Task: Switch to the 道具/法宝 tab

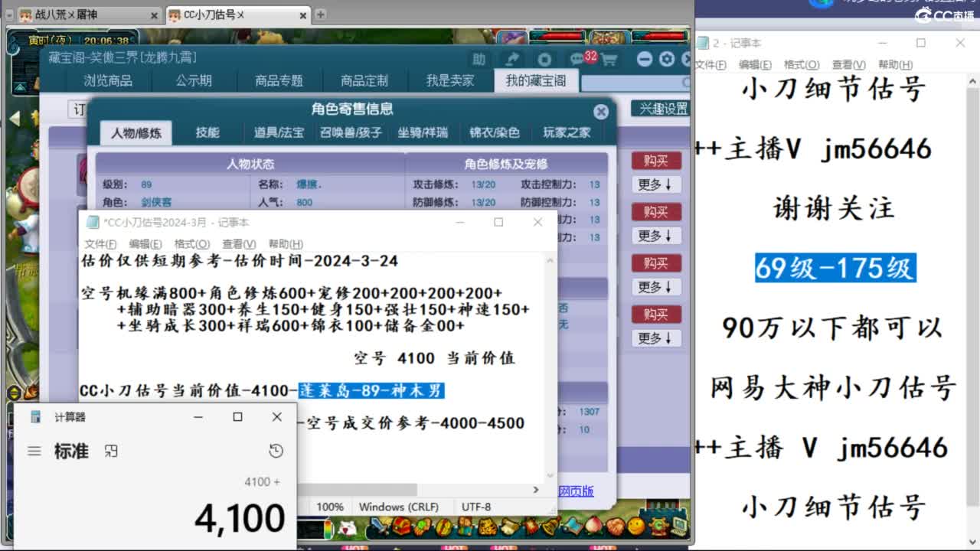Action: click(x=279, y=132)
